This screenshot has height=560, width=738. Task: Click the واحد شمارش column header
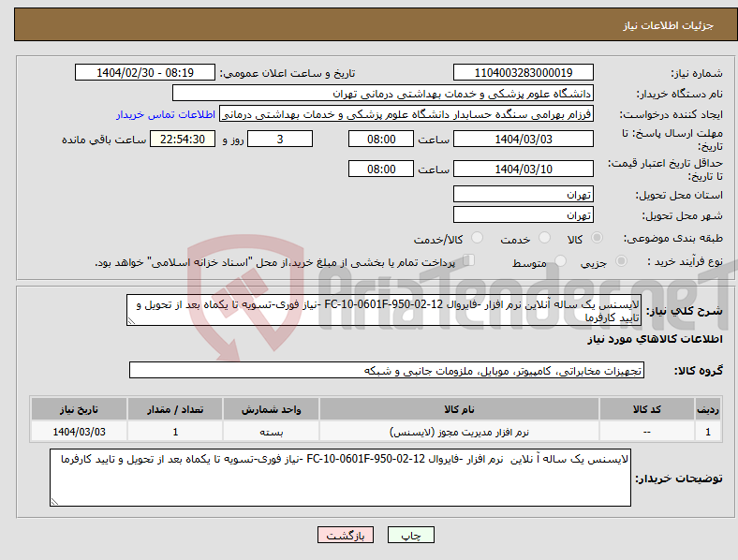tap(271, 409)
